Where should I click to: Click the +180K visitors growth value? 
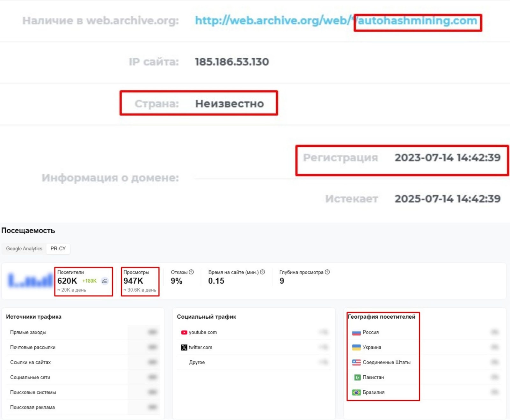[89, 281]
